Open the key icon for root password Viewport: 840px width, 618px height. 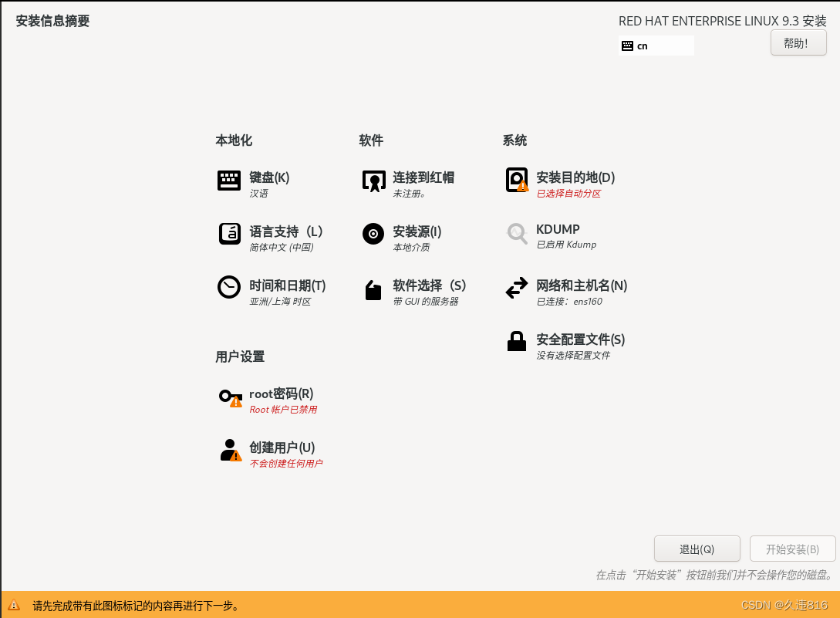tap(231, 397)
